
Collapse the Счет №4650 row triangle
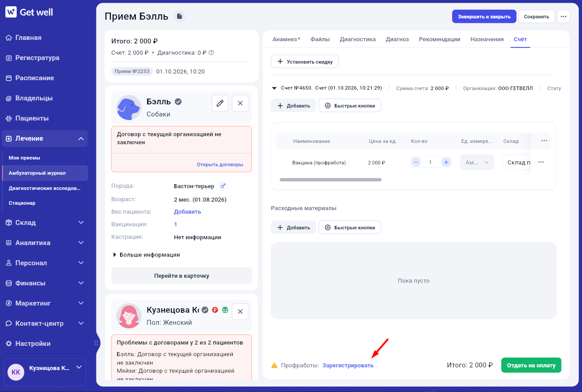274,88
